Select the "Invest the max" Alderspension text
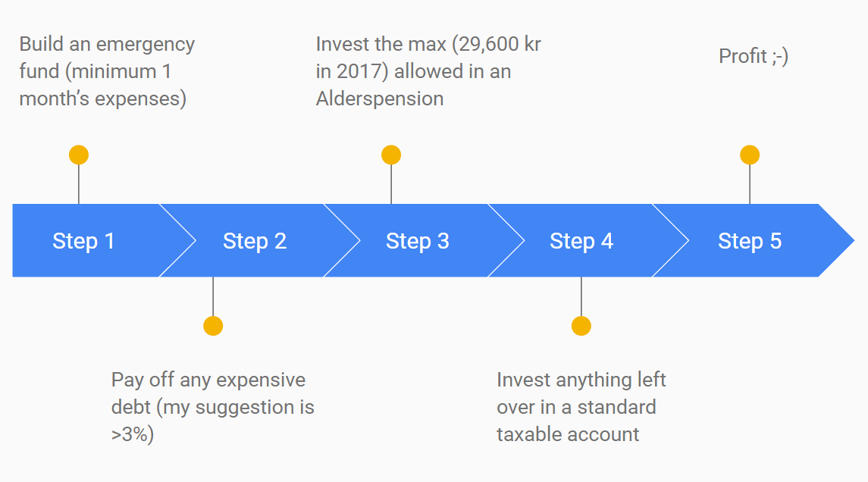Image resolution: width=868 pixels, height=482 pixels. (428, 71)
